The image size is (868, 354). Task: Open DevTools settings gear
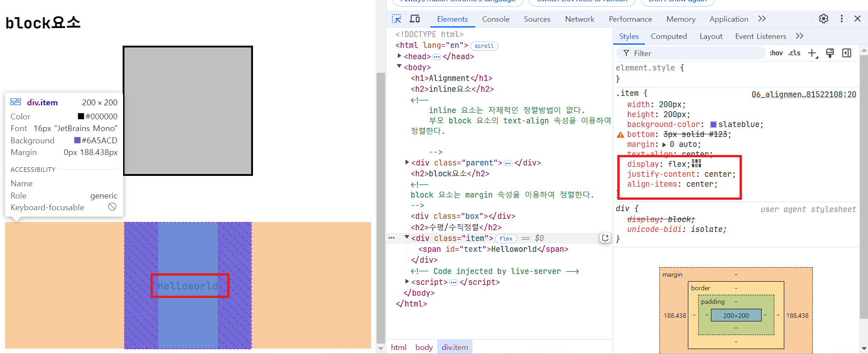824,19
